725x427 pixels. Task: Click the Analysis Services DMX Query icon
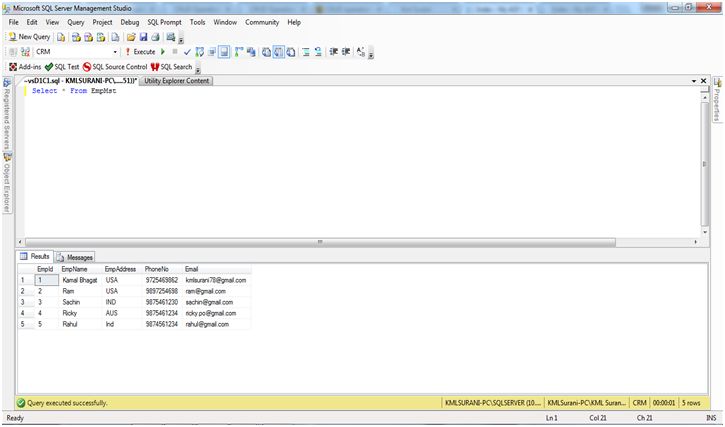pyautogui.click(x=88, y=37)
